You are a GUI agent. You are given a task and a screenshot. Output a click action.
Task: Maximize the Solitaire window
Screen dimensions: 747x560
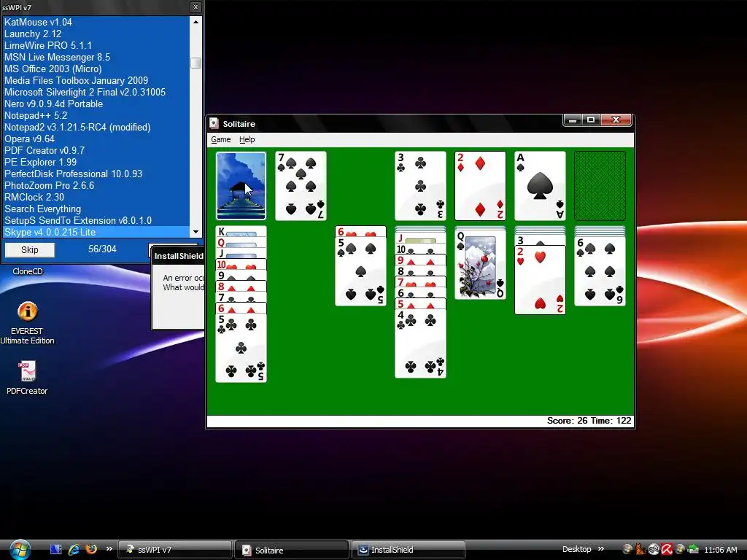(591, 120)
